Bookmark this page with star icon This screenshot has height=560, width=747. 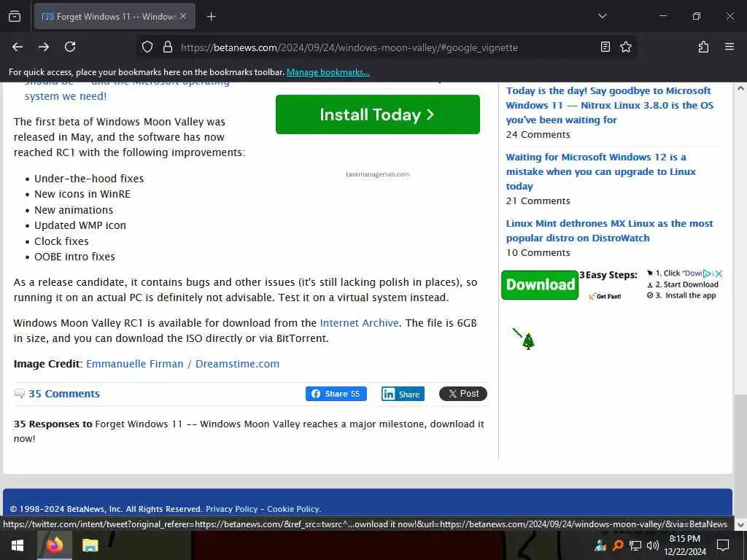[625, 47]
